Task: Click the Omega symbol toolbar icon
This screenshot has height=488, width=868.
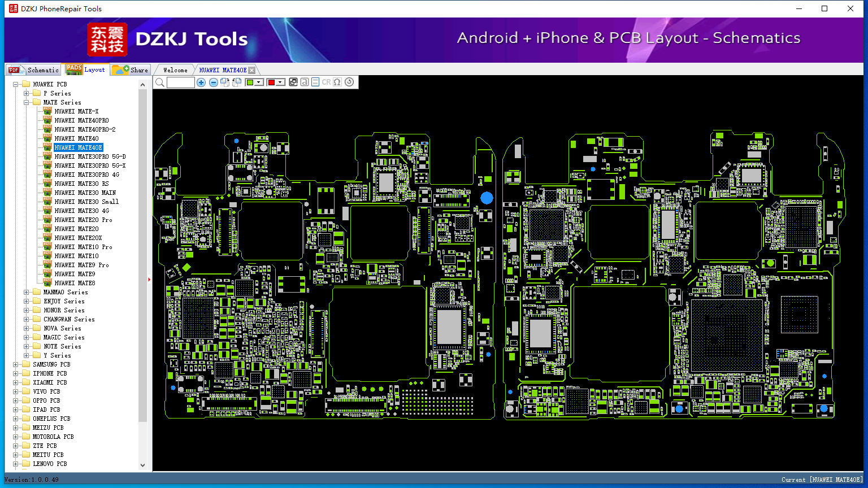Action: (337, 82)
